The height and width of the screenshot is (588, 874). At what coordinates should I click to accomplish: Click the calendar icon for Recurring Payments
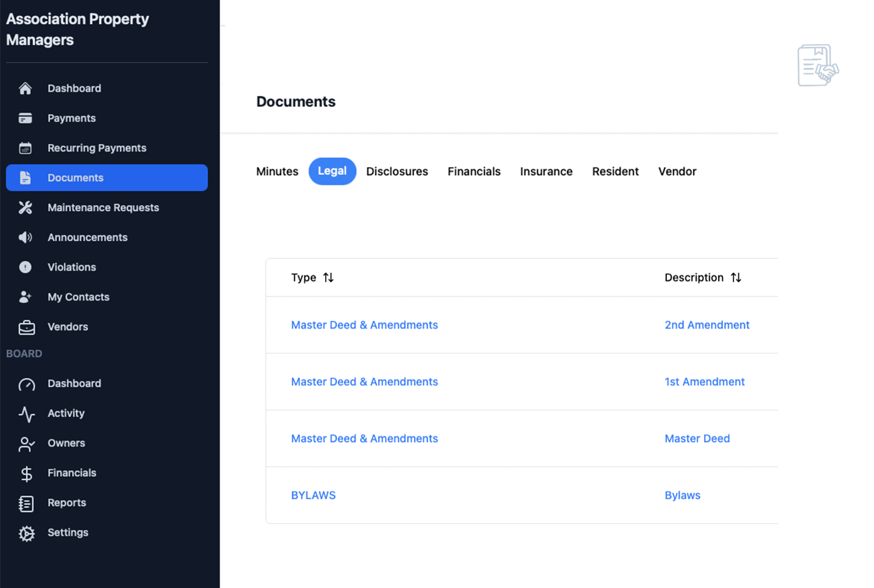pyautogui.click(x=25, y=148)
